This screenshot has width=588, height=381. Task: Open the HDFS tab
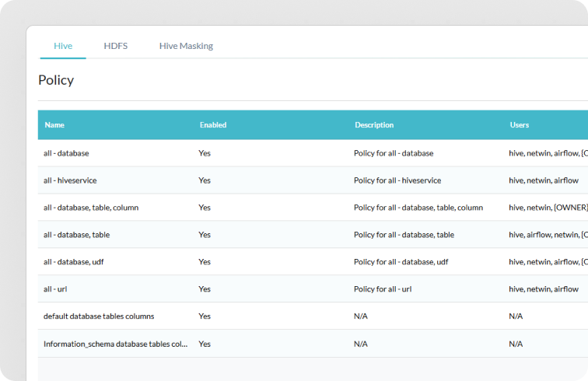[x=116, y=46]
